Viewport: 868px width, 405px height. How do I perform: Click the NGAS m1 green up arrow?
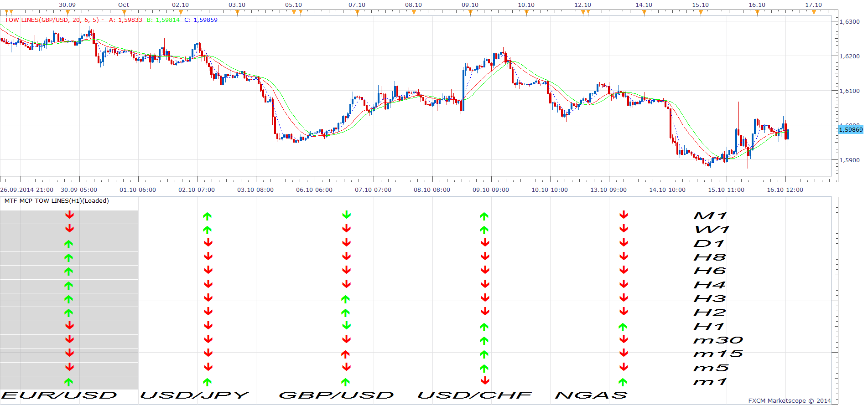pos(623,382)
